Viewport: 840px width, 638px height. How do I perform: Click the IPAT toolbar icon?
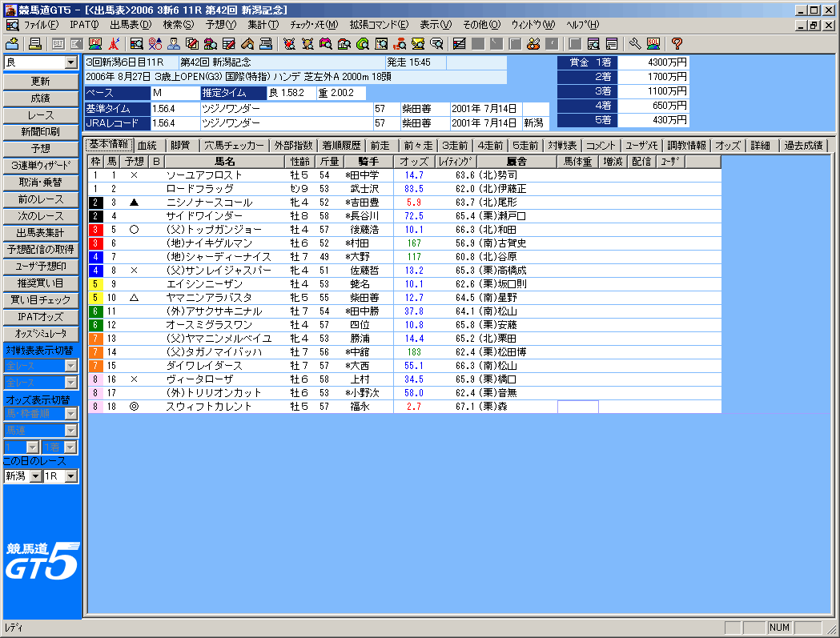(x=95, y=43)
